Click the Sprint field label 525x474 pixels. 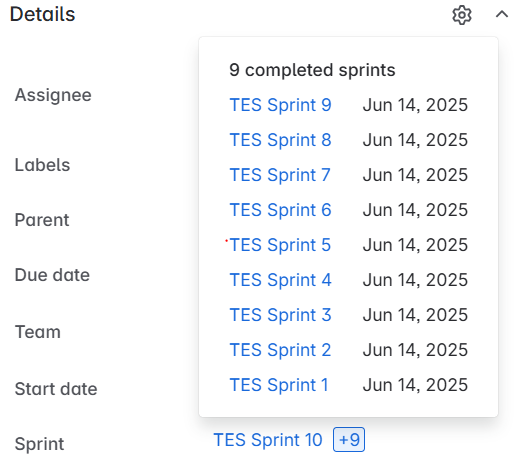(x=39, y=444)
